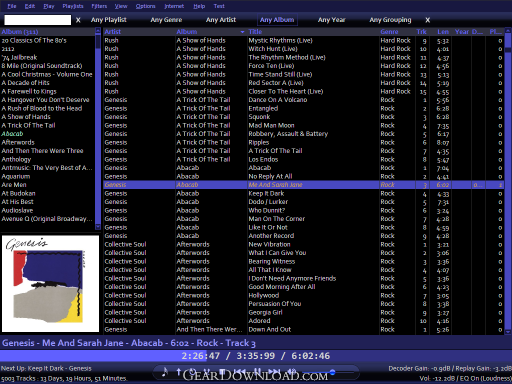The image size is (512, 384).
Task: Open the Any Genre filter
Action: coord(166,20)
